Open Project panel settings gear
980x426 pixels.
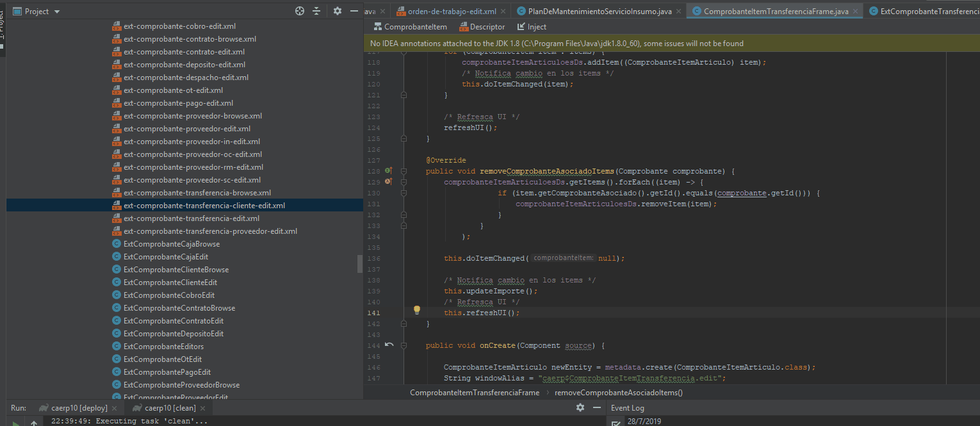[338, 12]
